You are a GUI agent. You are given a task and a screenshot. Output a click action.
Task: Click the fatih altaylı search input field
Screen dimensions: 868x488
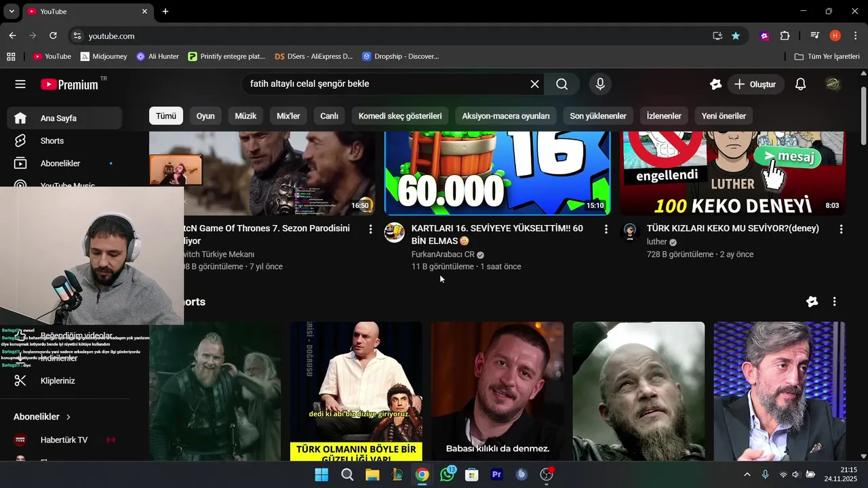point(387,84)
